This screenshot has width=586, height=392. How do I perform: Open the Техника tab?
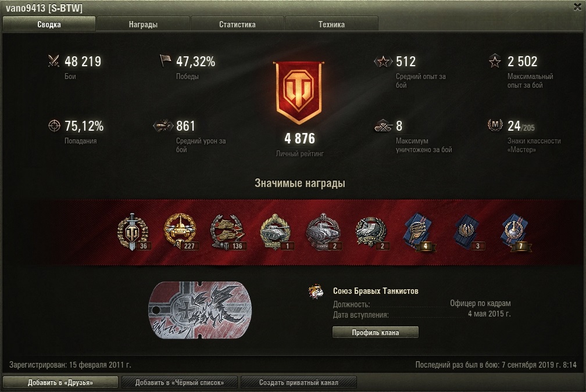coord(331,24)
